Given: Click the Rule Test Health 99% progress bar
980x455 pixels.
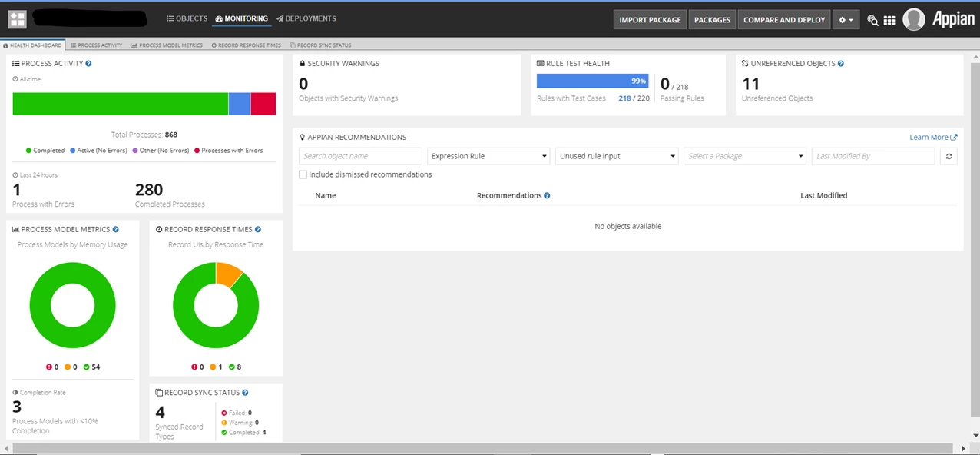Looking at the screenshot, I should click(593, 81).
